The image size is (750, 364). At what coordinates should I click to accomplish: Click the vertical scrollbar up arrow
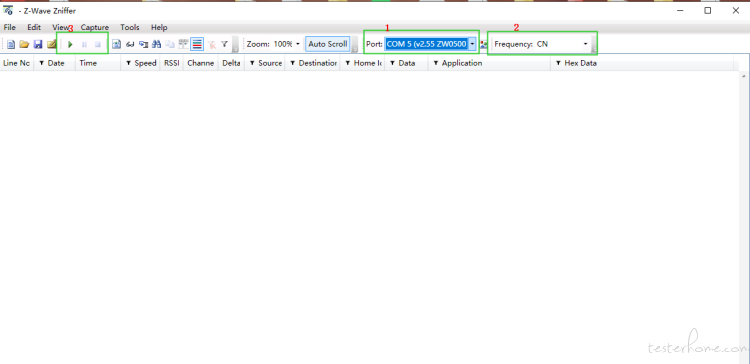click(x=744, y=76)
